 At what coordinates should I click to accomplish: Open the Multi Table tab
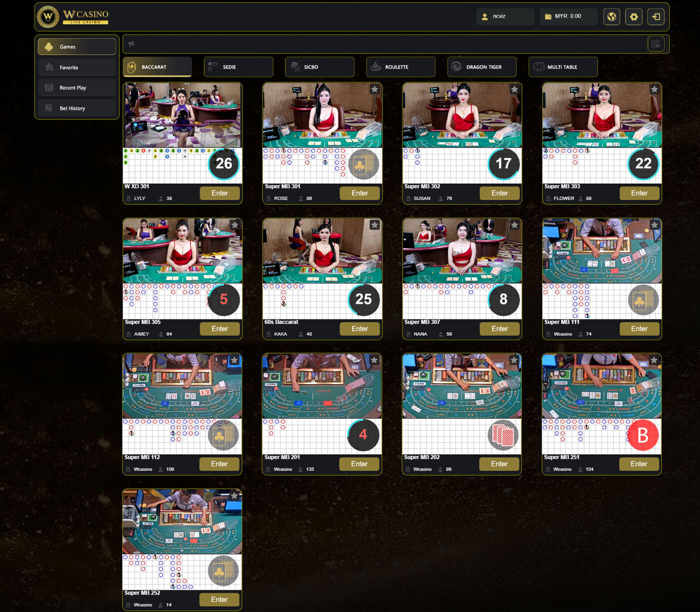[562, 67]
